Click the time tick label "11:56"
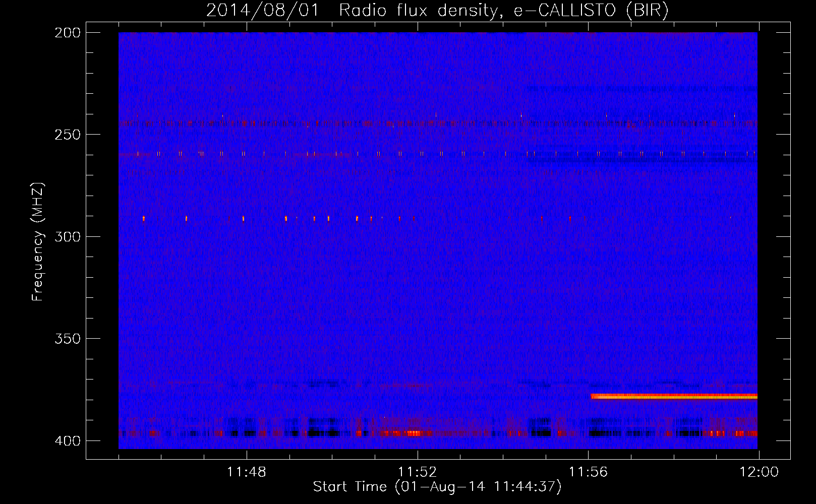 [x=588, y=472]
